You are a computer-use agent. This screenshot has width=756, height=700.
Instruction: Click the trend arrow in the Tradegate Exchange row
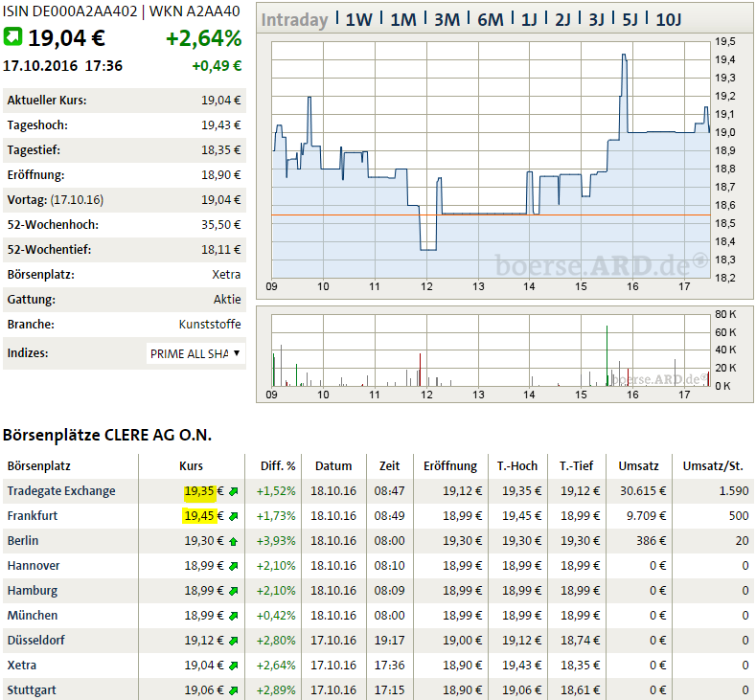(233, 491)
